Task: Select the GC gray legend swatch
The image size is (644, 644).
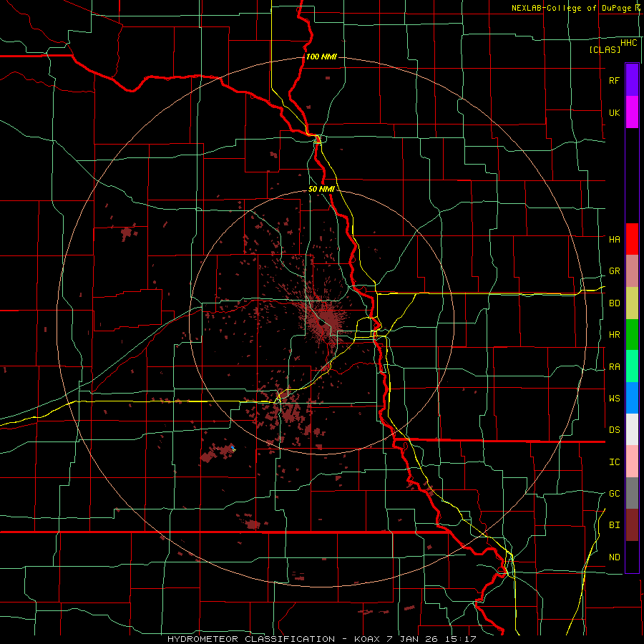Action: tap(632, 493)
